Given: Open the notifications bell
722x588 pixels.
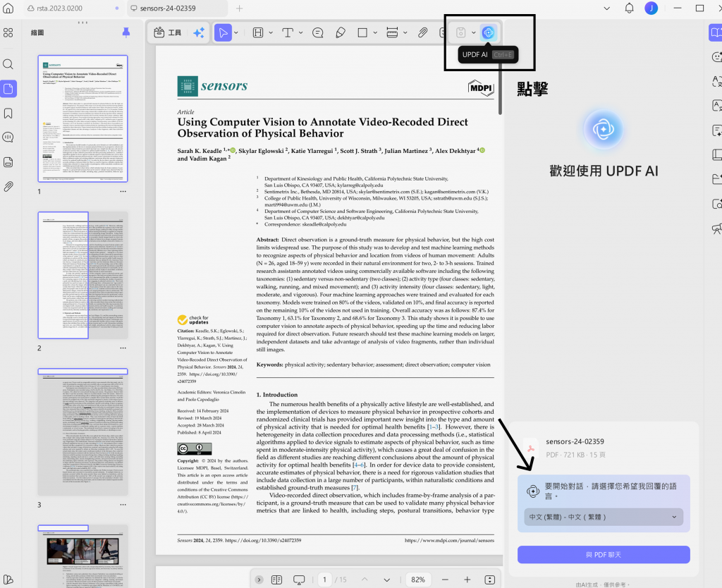Looking at the screenshot, I should pyautogui.click(x=629, y=8).
